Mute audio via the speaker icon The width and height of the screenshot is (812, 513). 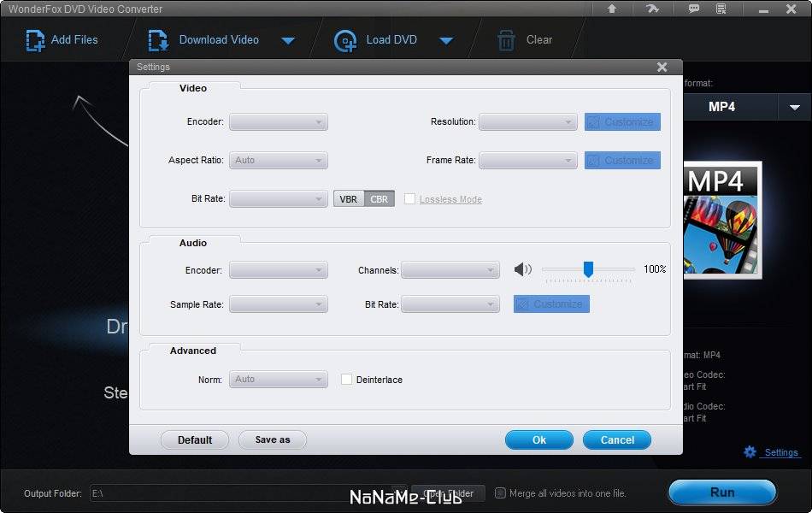point(523,269)
